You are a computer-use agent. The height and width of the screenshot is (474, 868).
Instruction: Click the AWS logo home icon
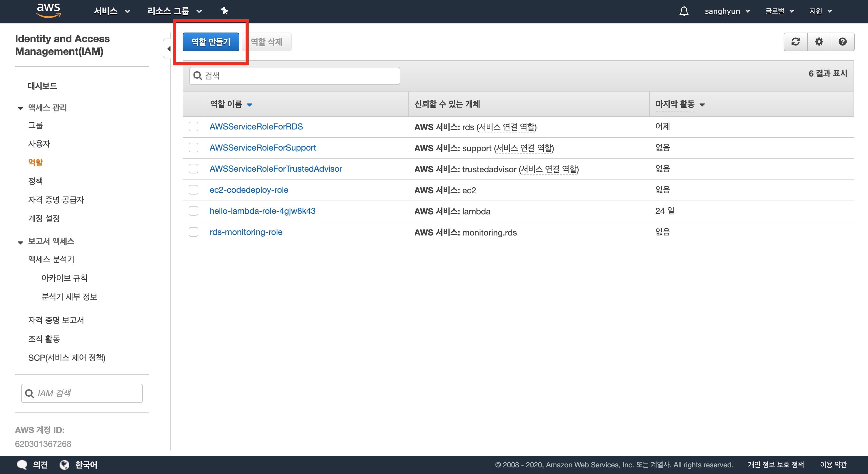tap(49, 11)
